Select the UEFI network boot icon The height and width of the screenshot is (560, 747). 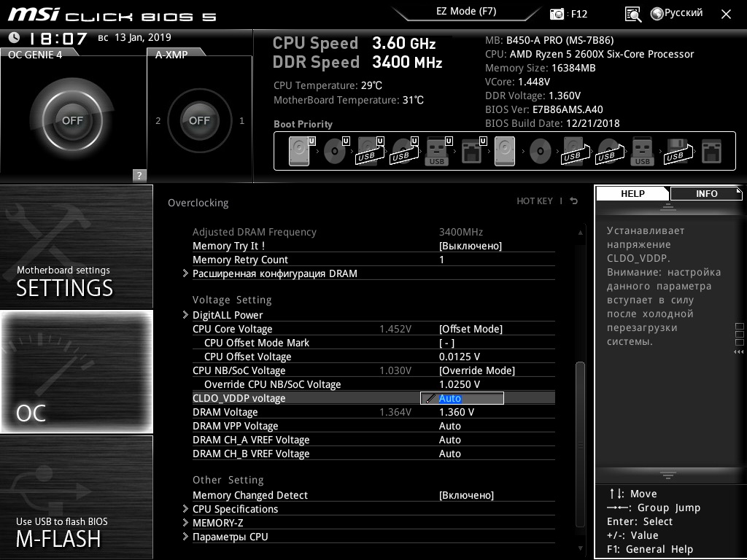pos(473,151)
